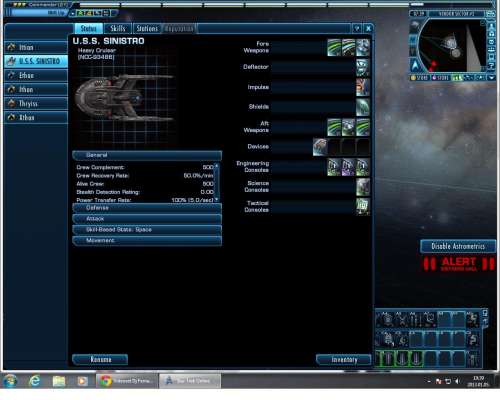Select Ethan in the crew list
Image resolution: width=500 pixels, height=400 pixels.
click(x=36, y=75)
